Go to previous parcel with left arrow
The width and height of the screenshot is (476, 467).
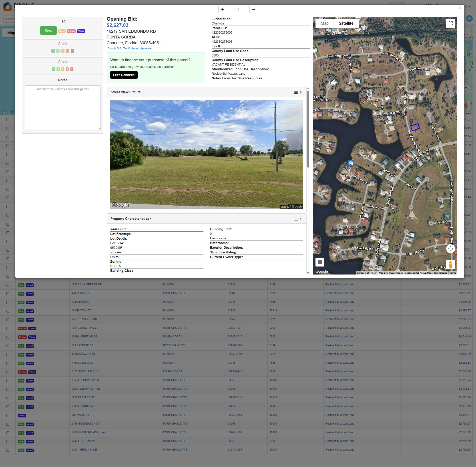(223, 10)
